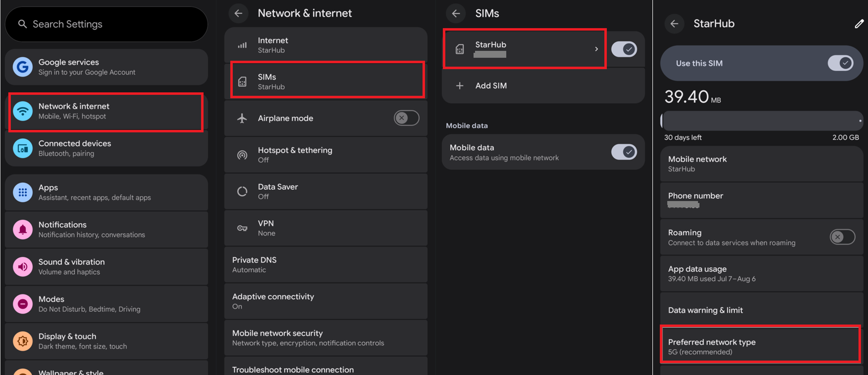Click the Display & touch brightness icon
Viewport: 868px width, 375px height.
point(23,341)
